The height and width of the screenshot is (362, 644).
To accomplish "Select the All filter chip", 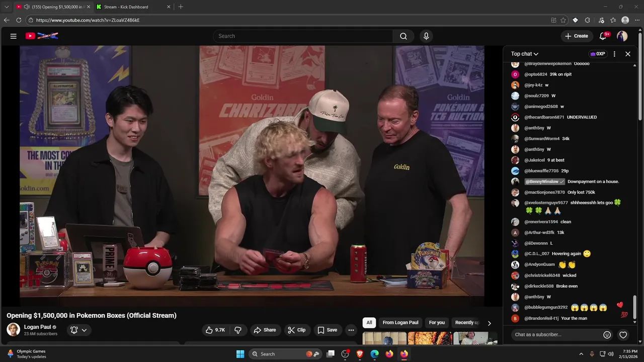I will (369, 323).
